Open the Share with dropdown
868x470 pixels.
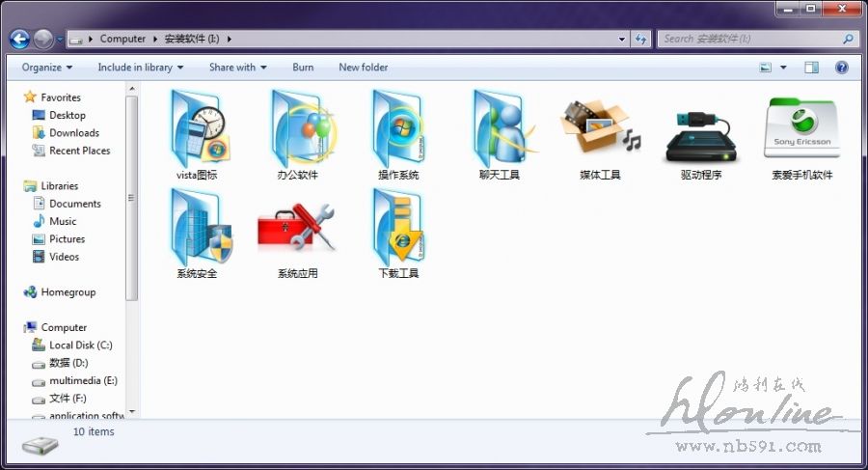coord(237,68)
